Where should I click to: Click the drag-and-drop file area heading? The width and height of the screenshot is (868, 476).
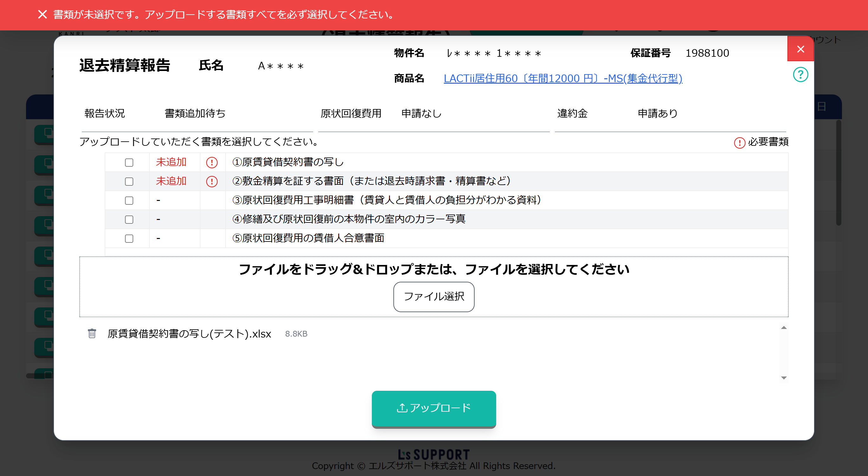[434, 269]
